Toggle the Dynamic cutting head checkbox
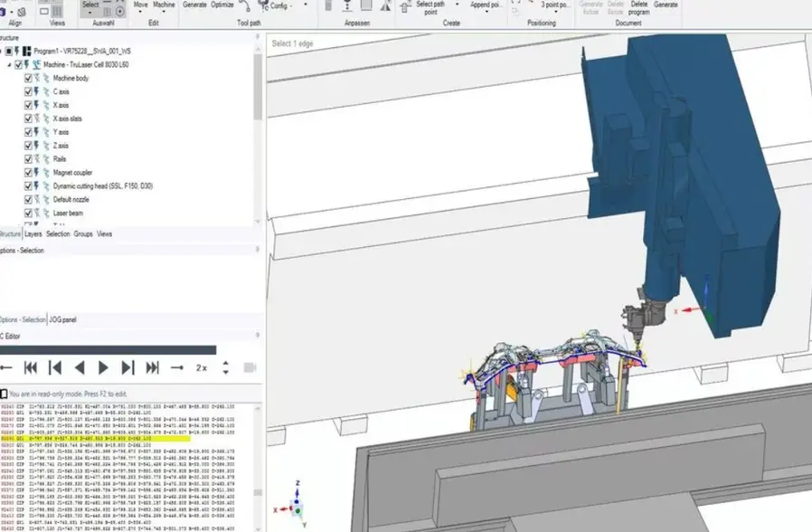The image size is (812, 532). (28, 186)
